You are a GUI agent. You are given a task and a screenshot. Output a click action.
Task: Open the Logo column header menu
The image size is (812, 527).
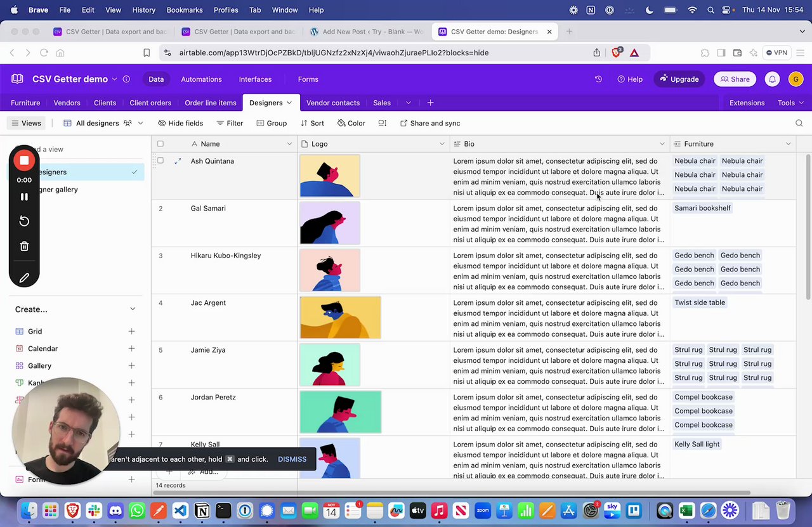coord(442,144)
